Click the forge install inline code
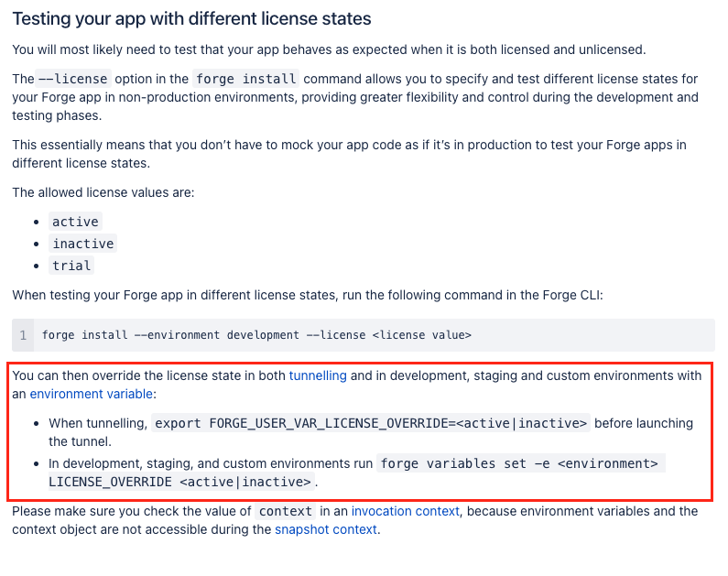This screenshot has width=728, height=576. click(x=246, y=79)
